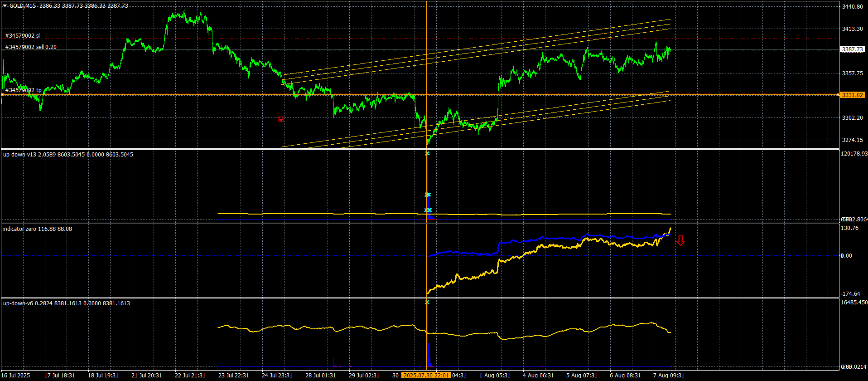This screenshot has height=381, width=868.
Task: Click the 1 Aug 05:31 time axis label
Action: [x=495, y=376]
